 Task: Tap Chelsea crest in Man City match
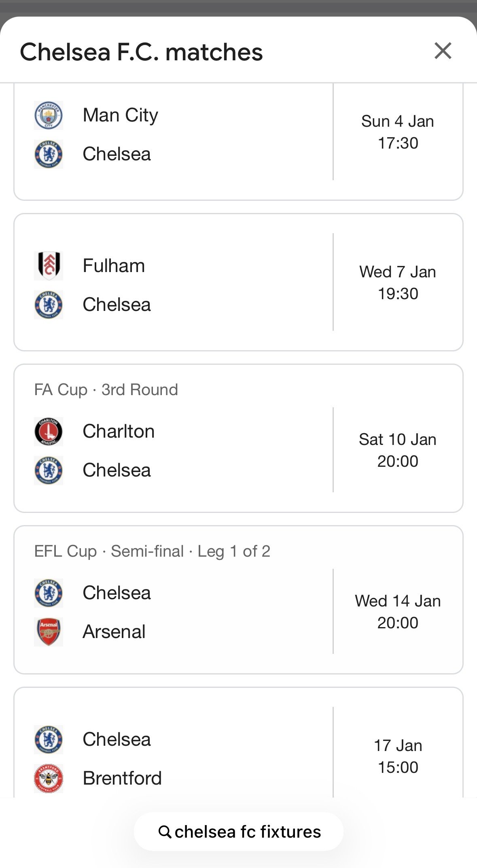point(49,154)
